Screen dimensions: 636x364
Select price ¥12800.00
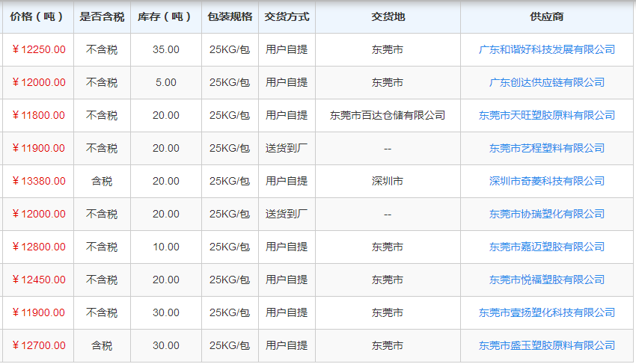(39, 247)
